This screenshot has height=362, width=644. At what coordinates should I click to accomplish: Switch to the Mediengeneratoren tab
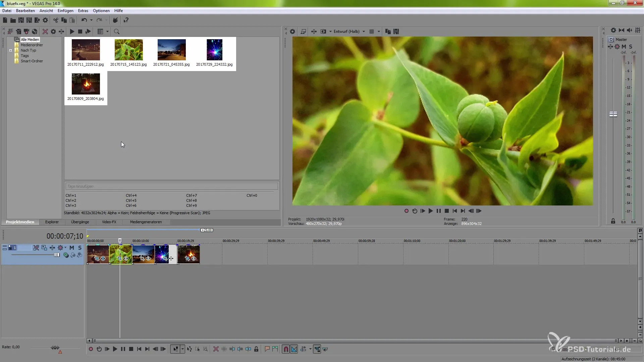(x=146, y=222)
